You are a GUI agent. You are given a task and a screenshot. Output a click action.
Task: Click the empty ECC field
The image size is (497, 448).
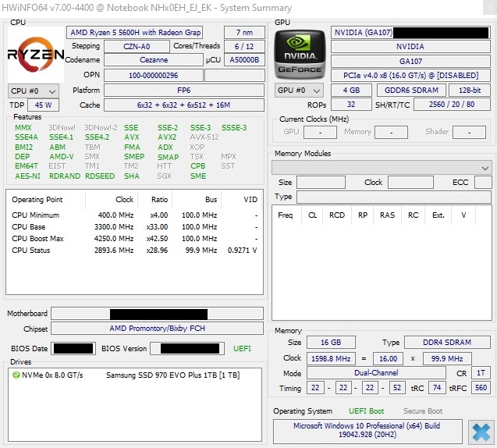point(483,183)
